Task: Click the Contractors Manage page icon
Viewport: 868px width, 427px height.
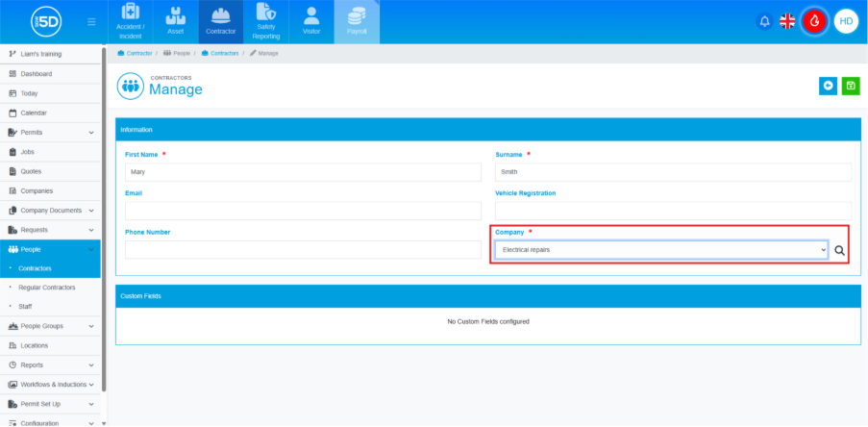Action: [x=130, y=86]
